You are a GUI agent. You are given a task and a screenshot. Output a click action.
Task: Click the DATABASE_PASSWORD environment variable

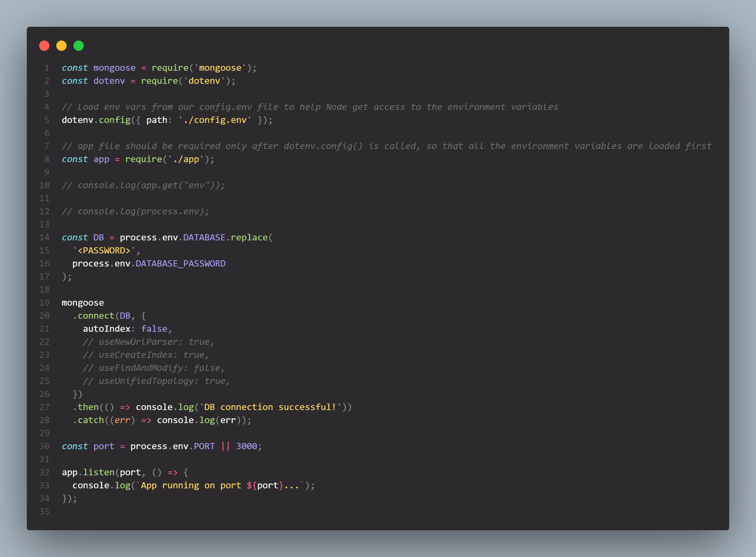click(180, 263)
